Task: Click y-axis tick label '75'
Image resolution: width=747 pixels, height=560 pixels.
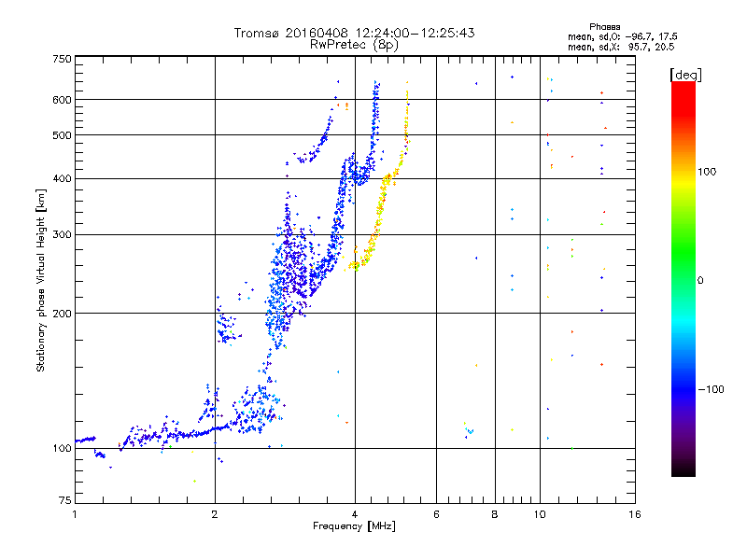Action: click(x=65, y=500)
